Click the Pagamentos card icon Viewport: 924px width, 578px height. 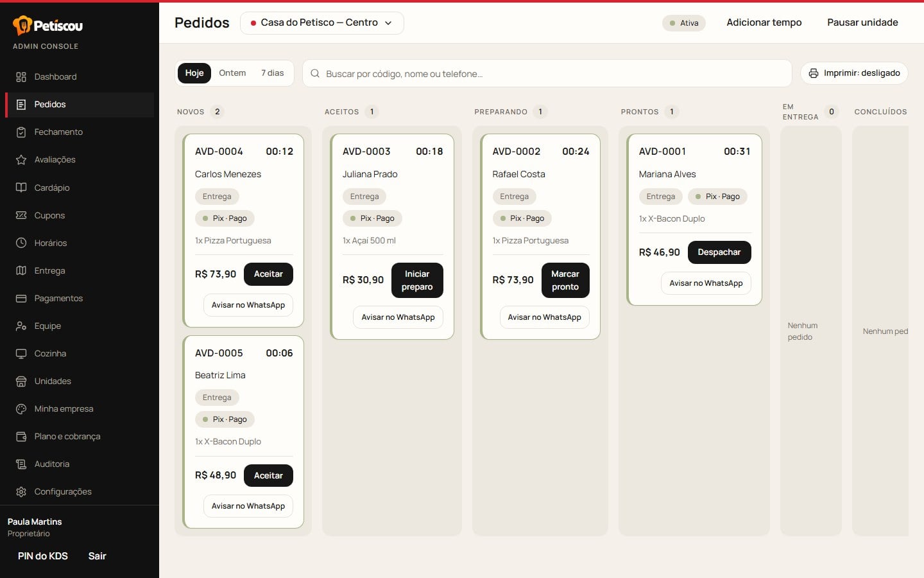tap(21, 298)
